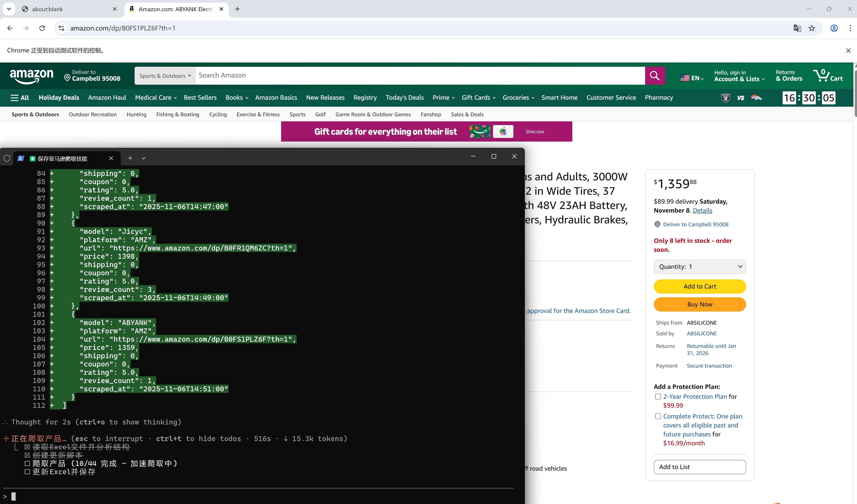Check the Complete Protect plan checkbox

click(x=658, y=416)
